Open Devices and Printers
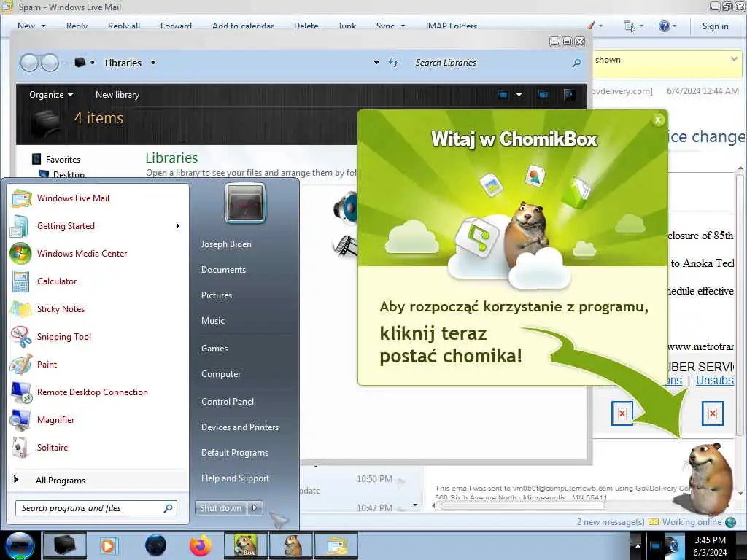Screen dimensions: 747x560 tap(239, 427)
